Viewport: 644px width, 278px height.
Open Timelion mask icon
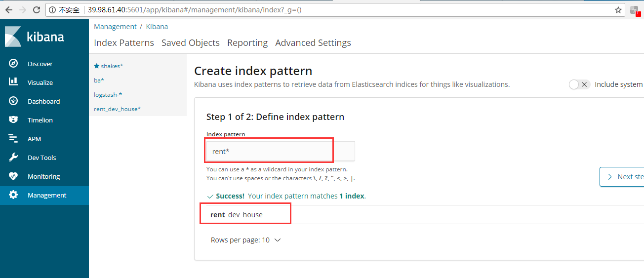[13, 120]
